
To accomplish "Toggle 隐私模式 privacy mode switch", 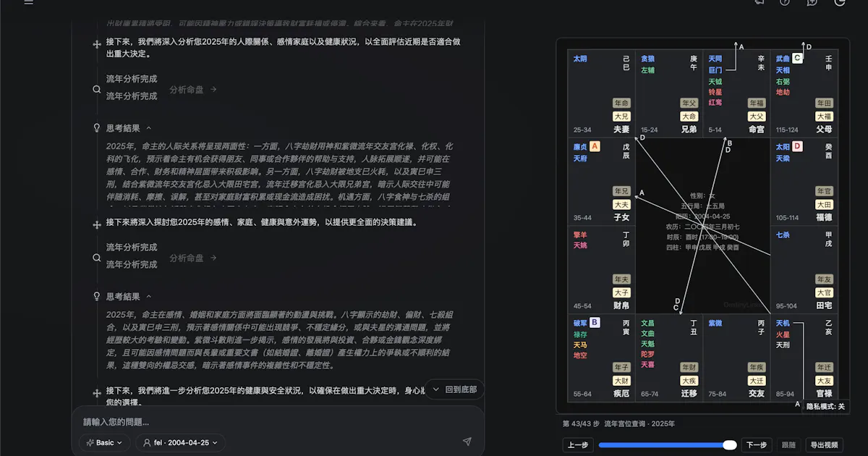I will click(825, 407).
